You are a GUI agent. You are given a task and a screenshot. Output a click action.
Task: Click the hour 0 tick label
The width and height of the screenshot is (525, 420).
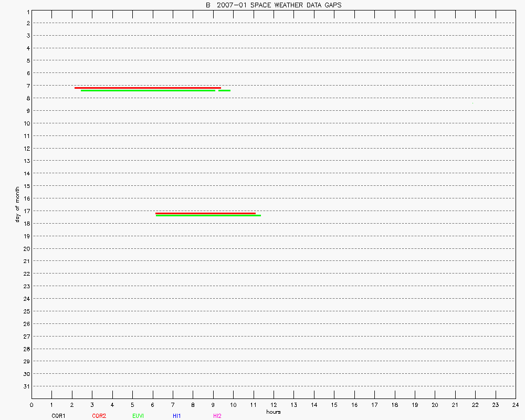[x=32, y=405]
